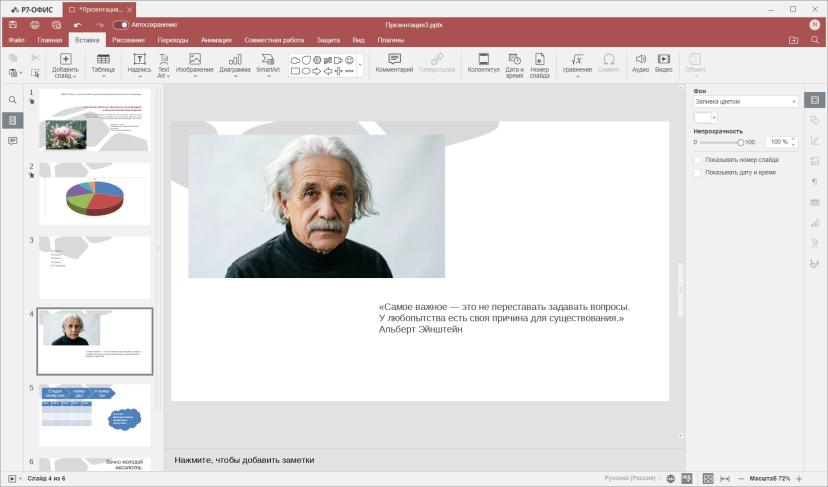Open the Slide settings tab in right sidebar
This screenshot has height=487, width=828.
(x=815, y=100)
